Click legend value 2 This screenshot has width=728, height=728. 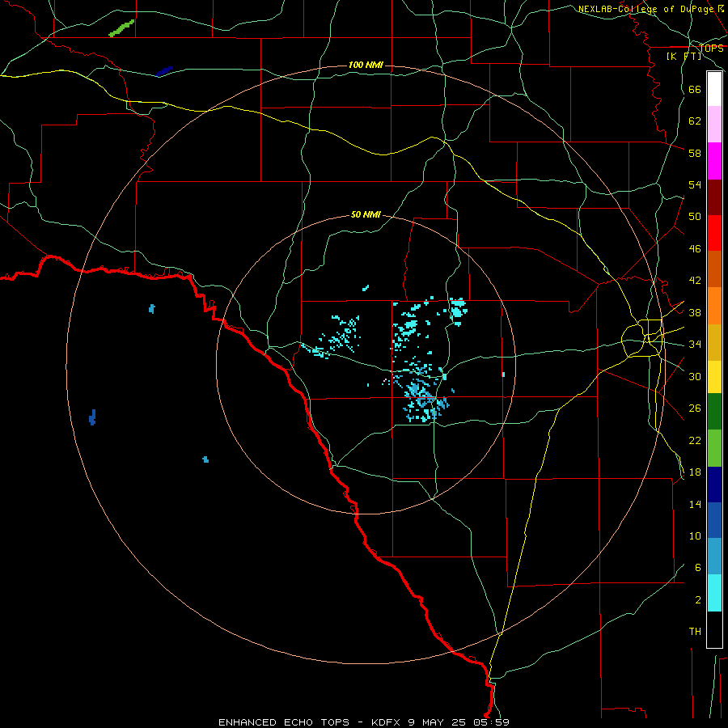pos(698,600)
